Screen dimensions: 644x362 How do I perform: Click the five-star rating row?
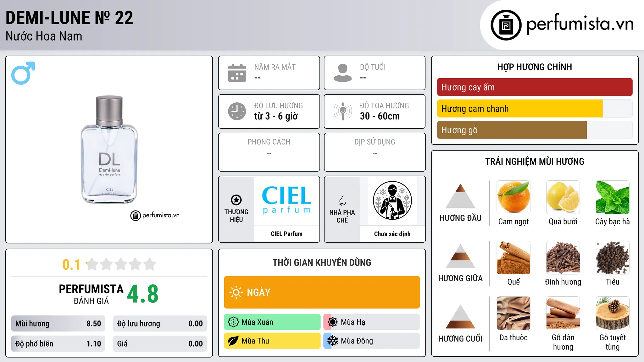tap(121, 264)
